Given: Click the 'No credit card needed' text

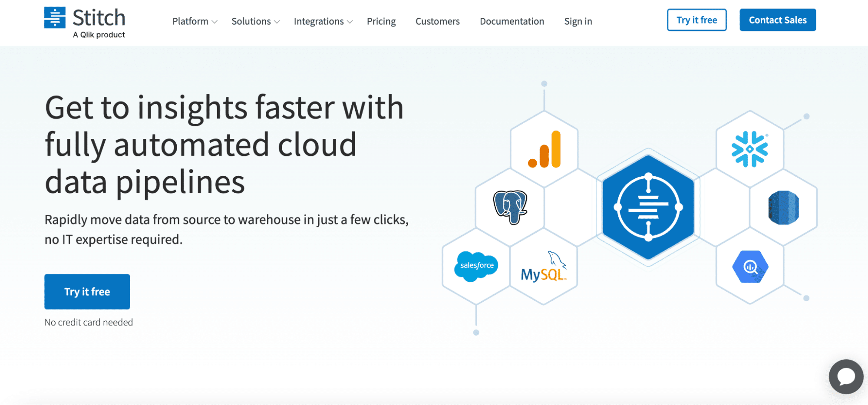Looking at the screenshot, I should [89, 323].
